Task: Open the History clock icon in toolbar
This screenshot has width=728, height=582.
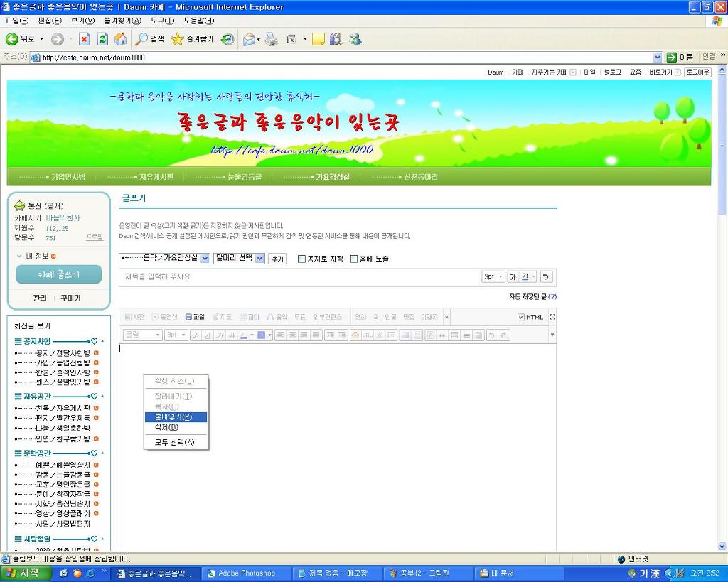Action: coord(227,40)
